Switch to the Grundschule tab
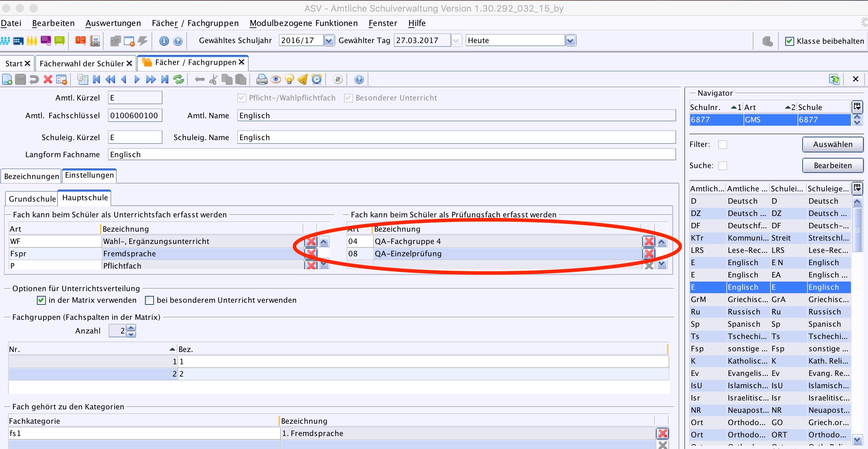This screenshot has height=449, width=868. [32, 199]
